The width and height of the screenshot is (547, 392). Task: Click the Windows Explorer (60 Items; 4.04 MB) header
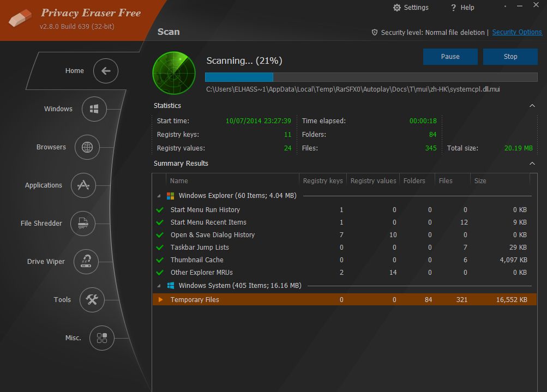coord(238,196)
